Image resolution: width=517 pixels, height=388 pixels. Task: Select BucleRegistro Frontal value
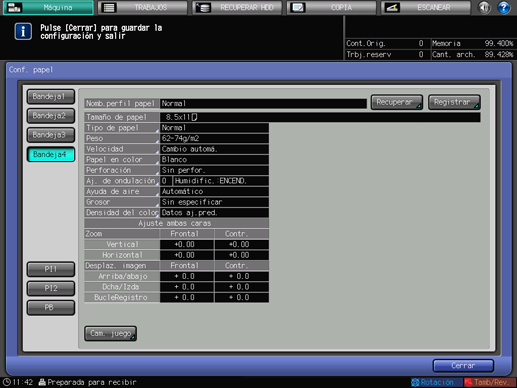pyautogui.click(x=187, y=298)
